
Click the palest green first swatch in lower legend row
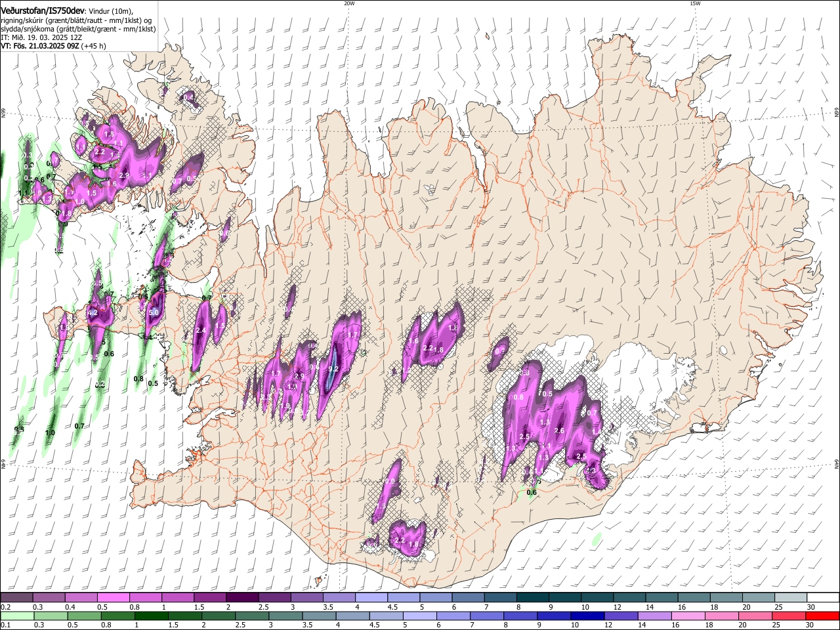pos(16,616)
